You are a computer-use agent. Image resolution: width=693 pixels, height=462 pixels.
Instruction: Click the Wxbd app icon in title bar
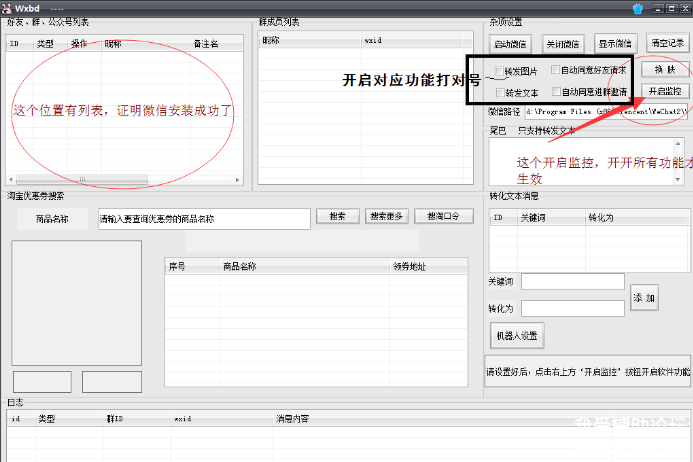tap(7, 8)
